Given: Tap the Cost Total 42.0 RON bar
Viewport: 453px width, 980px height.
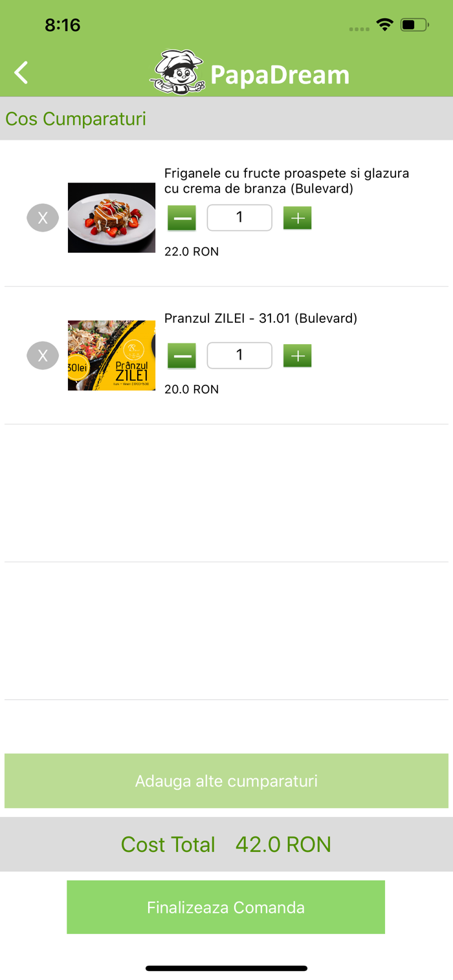Looking at the screenshot, I should (x=226, y=844).
